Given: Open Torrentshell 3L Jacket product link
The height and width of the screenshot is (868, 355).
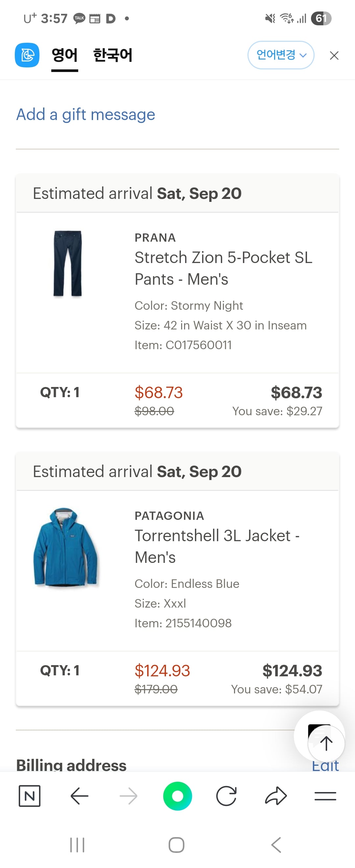Looking at the screenshot, I should click(x=217, y=546).
